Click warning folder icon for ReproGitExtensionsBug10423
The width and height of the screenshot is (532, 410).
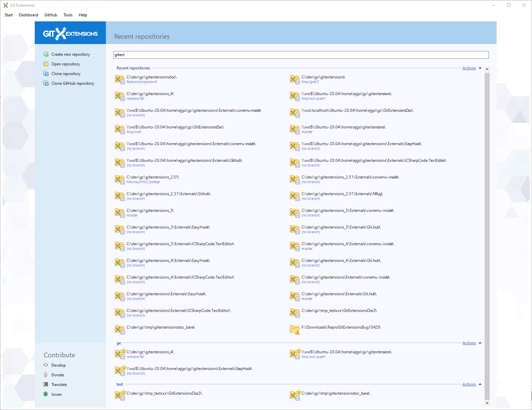pos(295,330)
